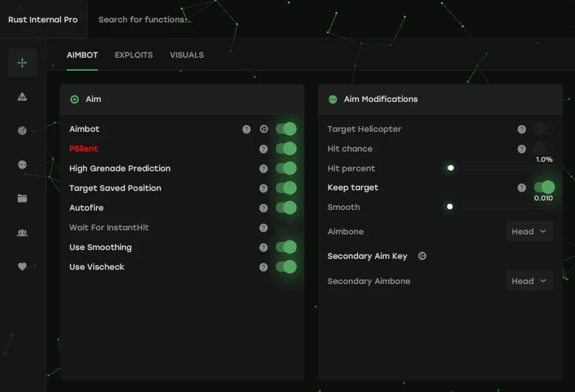Switch to the EXPLOITS tab
575x392 pixels.
(x=134, y=55)
